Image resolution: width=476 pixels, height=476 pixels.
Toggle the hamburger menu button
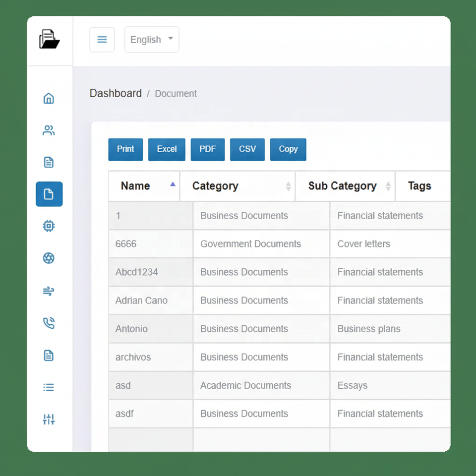coord(102,40)
